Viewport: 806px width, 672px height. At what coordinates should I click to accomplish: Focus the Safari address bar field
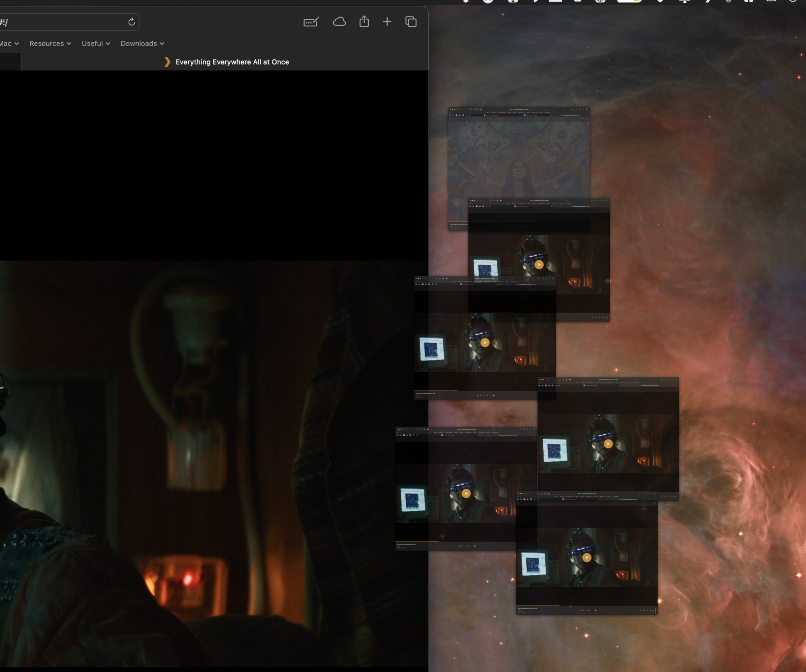coord(60,22)
